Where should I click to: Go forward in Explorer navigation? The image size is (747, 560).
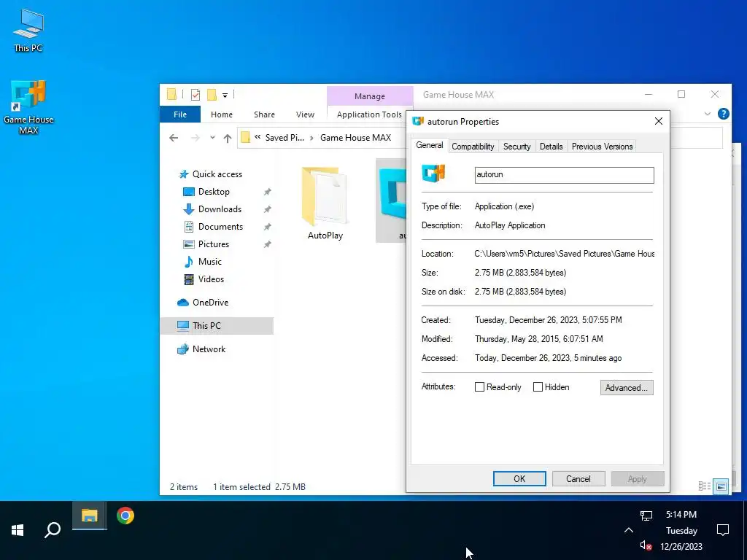point(196,138)
